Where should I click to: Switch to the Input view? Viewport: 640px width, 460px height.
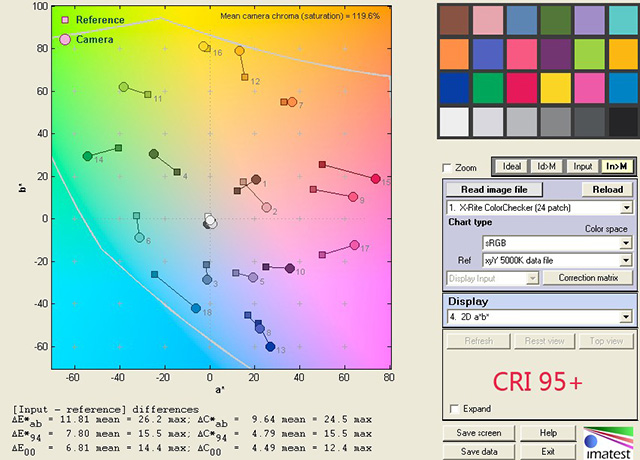click(582, 166)
